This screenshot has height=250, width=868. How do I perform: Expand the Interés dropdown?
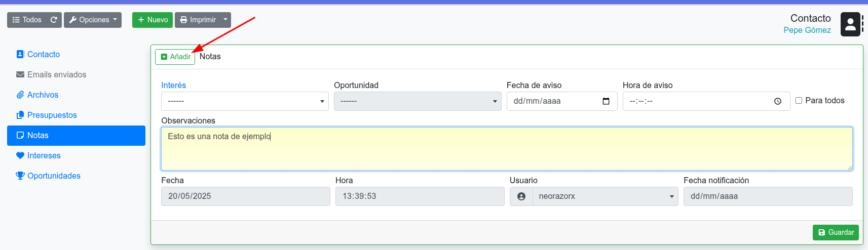tap(245, 101)
